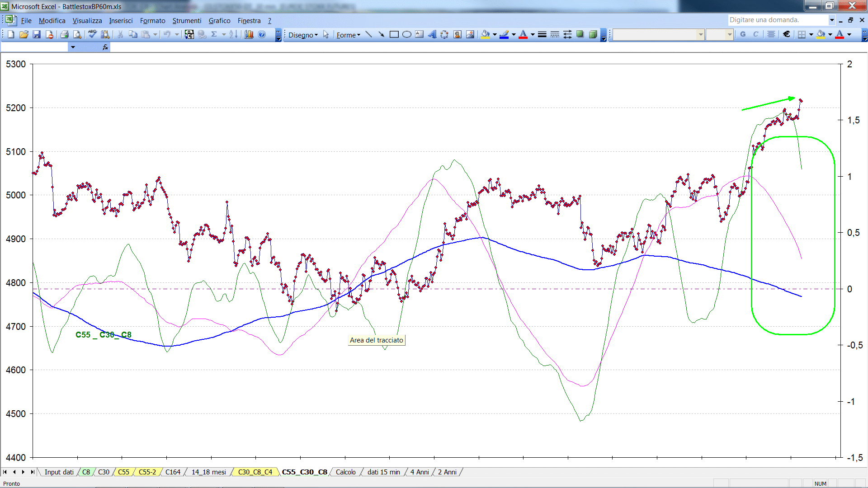Select the Line drawing tool
868x488 pixels.
click(368, 34)
